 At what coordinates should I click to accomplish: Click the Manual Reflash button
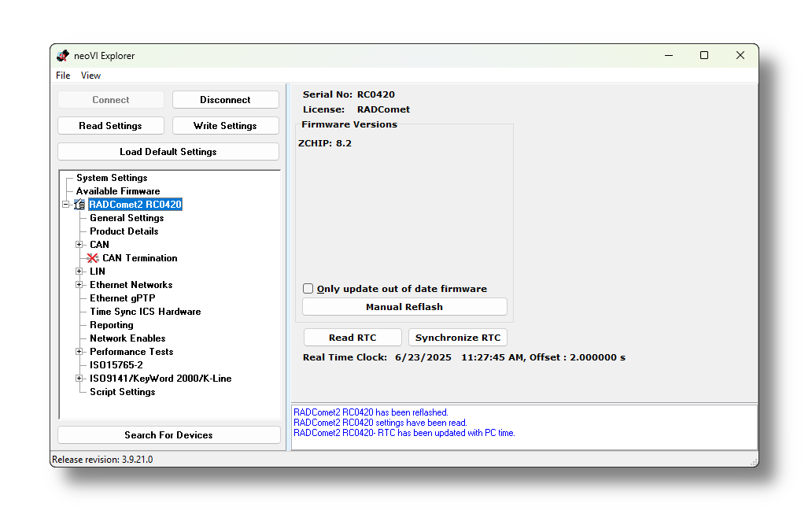(x=404, y=306)
